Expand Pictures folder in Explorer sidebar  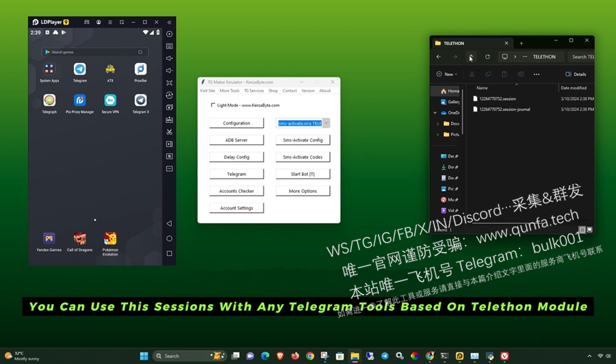(437, 134)
